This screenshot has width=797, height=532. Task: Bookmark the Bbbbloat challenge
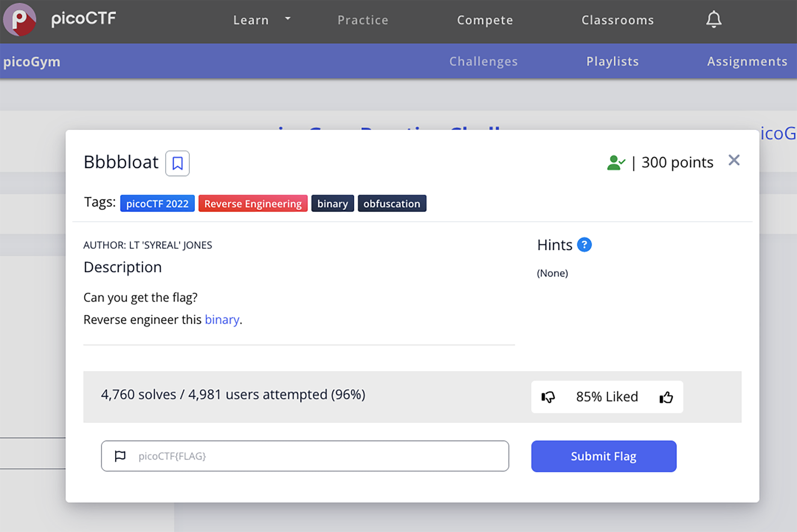tap(177, 163)
